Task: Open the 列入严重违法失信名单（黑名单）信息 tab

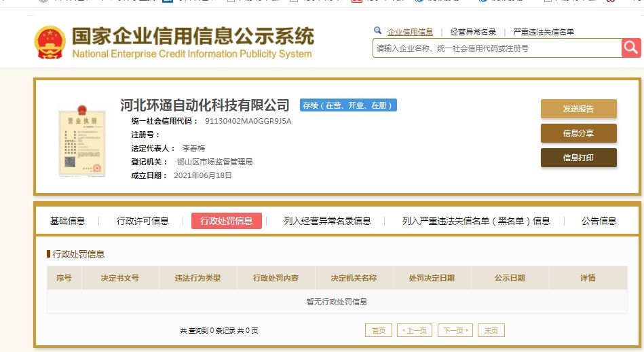Action: pos(476,221)
